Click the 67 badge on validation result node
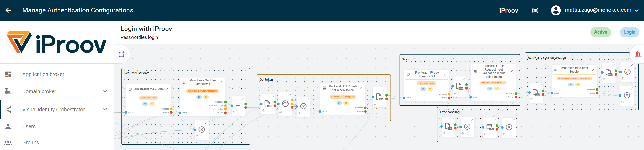Image resolution: width=644 pixels, height=150 pixels. pyautogui.click(x=490, y=88)
